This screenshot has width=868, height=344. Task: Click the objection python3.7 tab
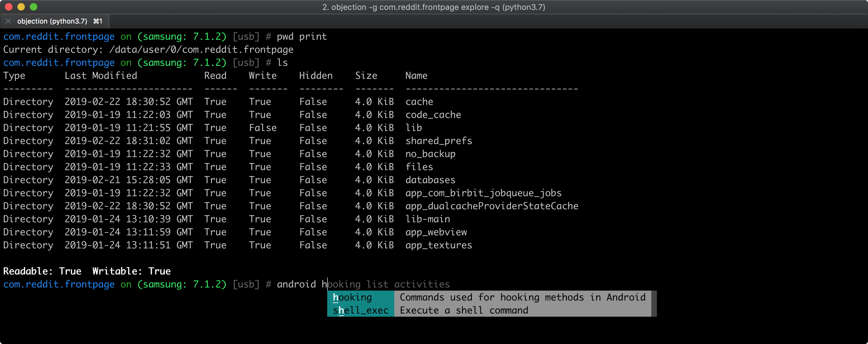click(x=54, y=21)
